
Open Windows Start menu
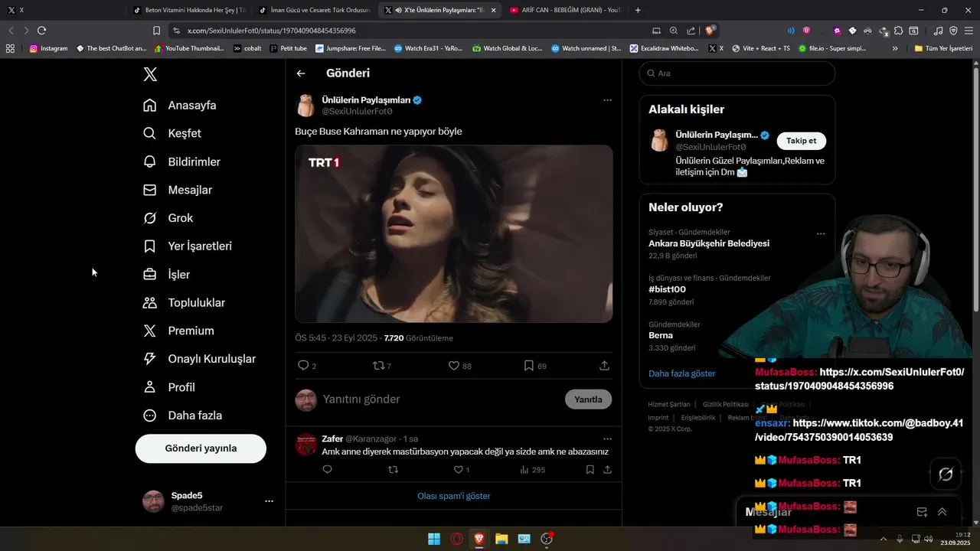[434, 539]
